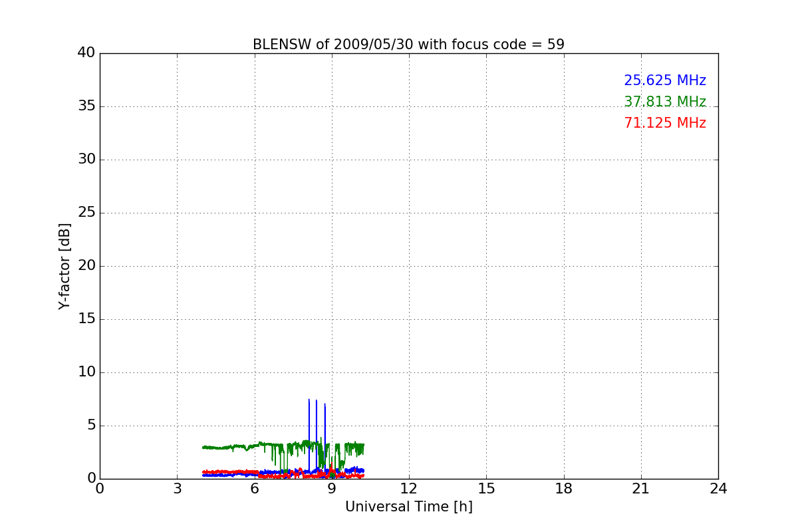
Task: Select the red 71.125 MHz legend label
Action: (x=665, y=123)
